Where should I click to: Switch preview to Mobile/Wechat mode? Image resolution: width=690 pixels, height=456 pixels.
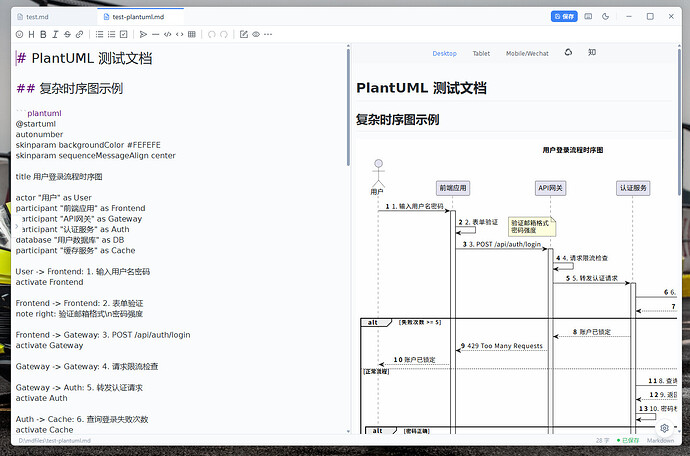(527, 53)
